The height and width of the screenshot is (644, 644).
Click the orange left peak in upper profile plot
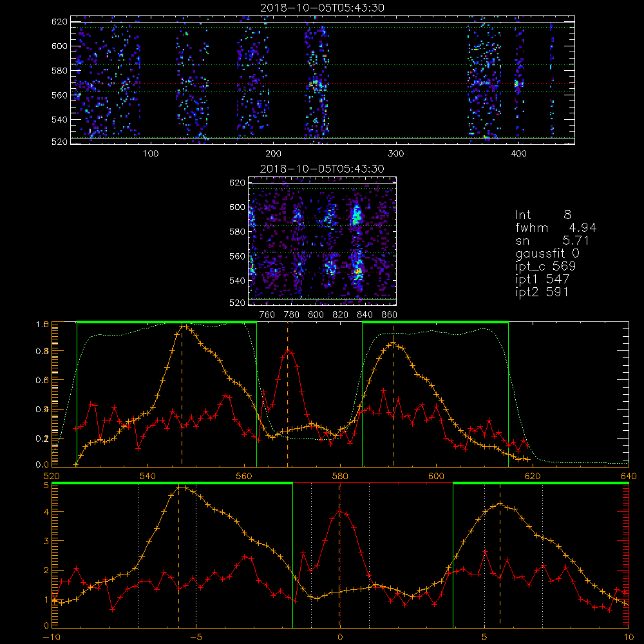click(183, 327)
